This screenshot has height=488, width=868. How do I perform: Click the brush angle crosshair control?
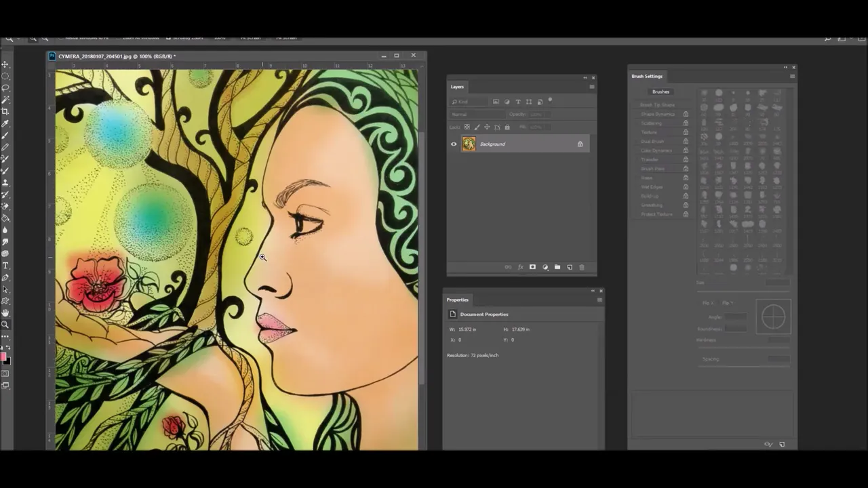click(773, 317)
